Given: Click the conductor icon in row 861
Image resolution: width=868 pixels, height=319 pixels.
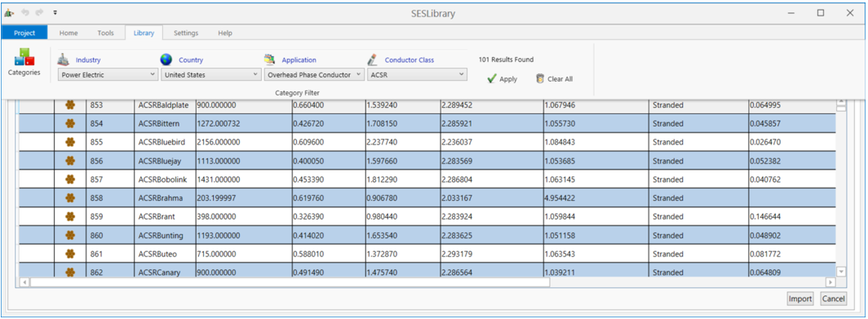Looking at the screenshot, I should [70, 254].
